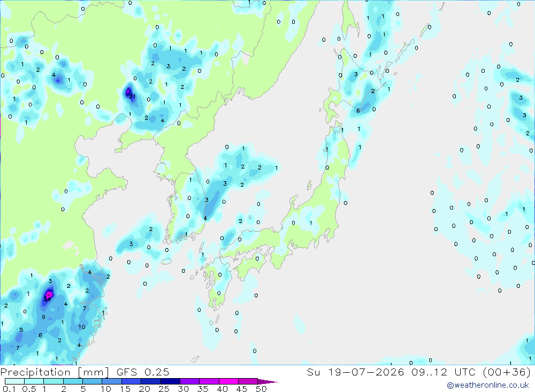Click the legend scale label '25'
Image resolution: width=535 pixels, height=392 pixels.
coord(164,389)
